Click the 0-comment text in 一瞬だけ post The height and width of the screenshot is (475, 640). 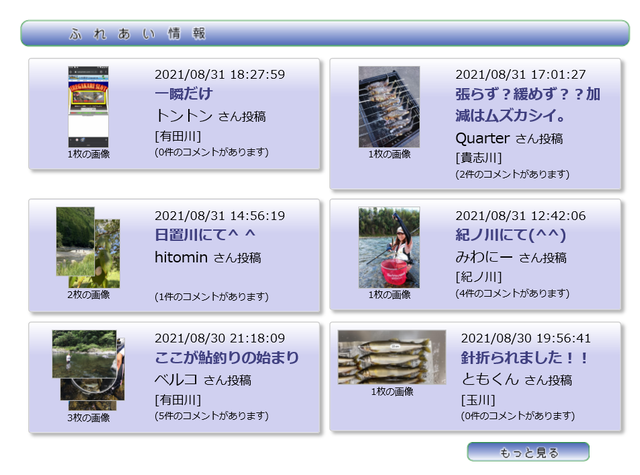[x=211, y=153]
